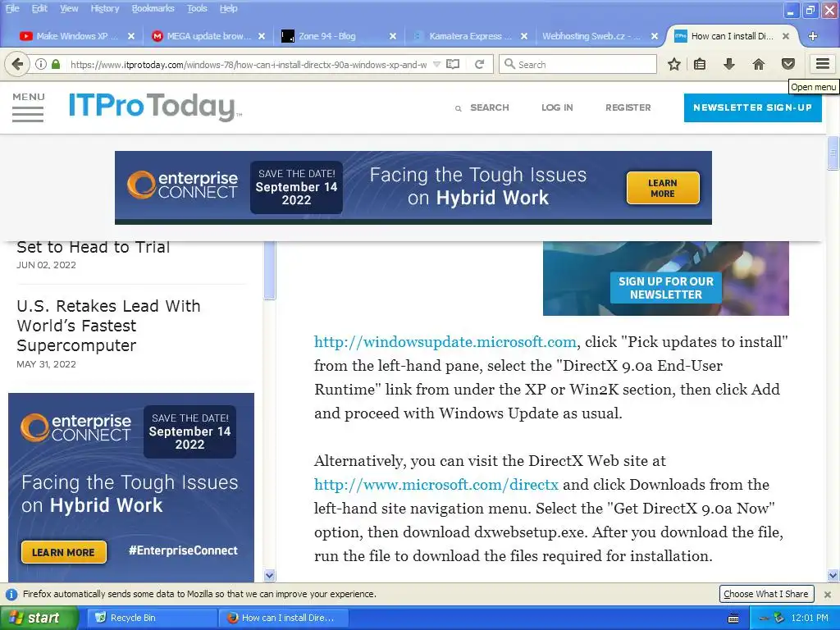Click NEWSLETTER SIGN-UP button
The height and width of the screenshot is (630, 840).
(753, 107)
